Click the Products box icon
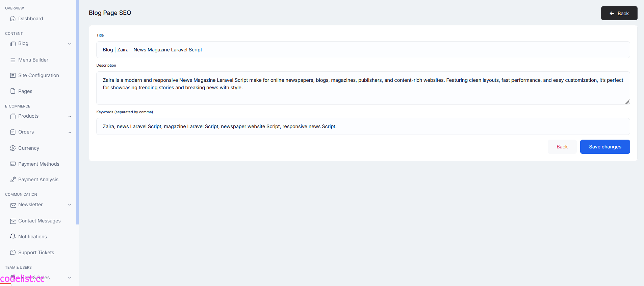644x286 pixels. (x=13, y=116)
